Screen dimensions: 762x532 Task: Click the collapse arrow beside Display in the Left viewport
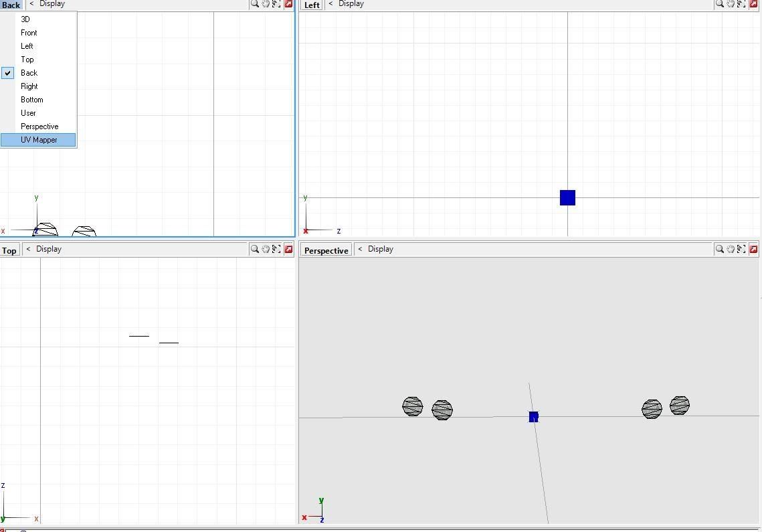point(330,4)
